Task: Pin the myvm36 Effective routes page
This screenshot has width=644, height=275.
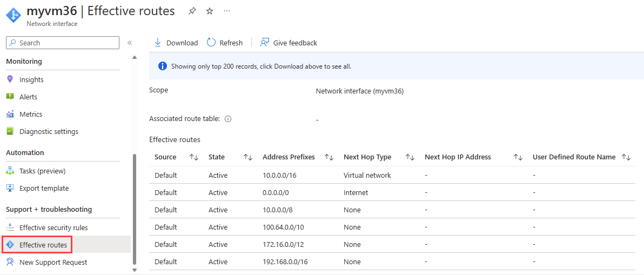Action: [x=192, y=11]
